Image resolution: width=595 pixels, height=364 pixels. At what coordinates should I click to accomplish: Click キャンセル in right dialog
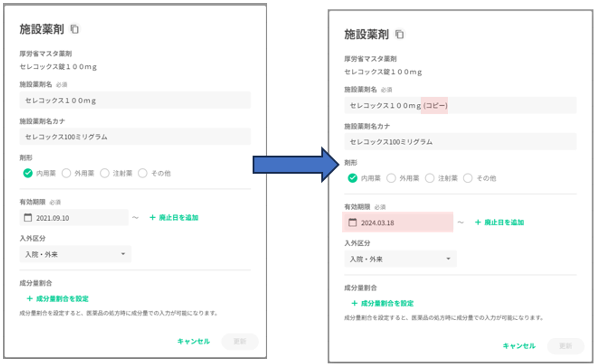coord(519,346)
